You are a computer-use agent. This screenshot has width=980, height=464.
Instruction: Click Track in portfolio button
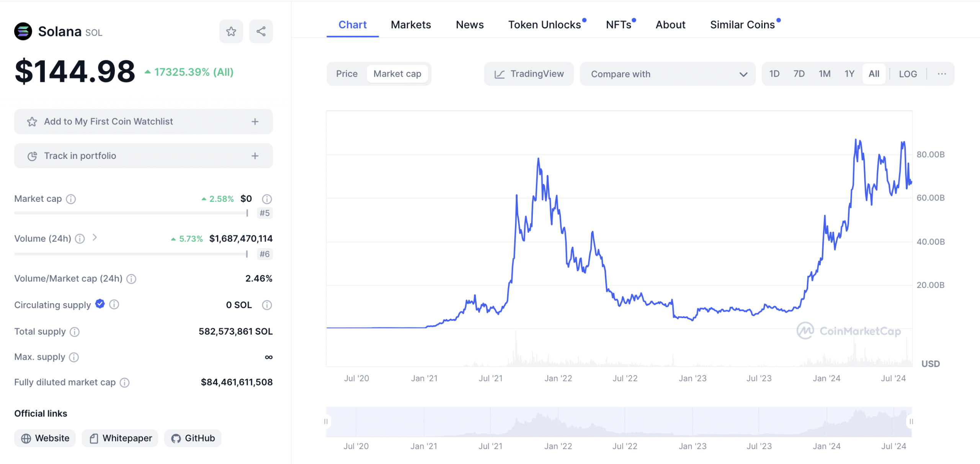tap(144, 156)
